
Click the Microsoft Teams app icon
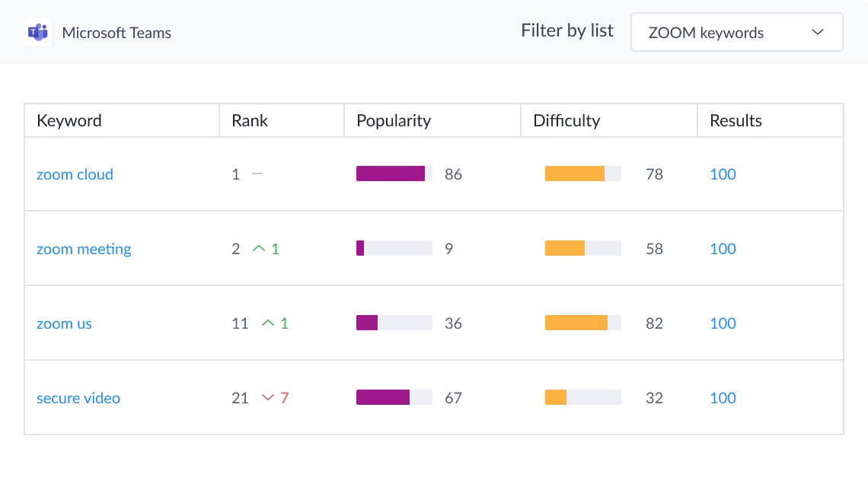click(x=38, y=33)
